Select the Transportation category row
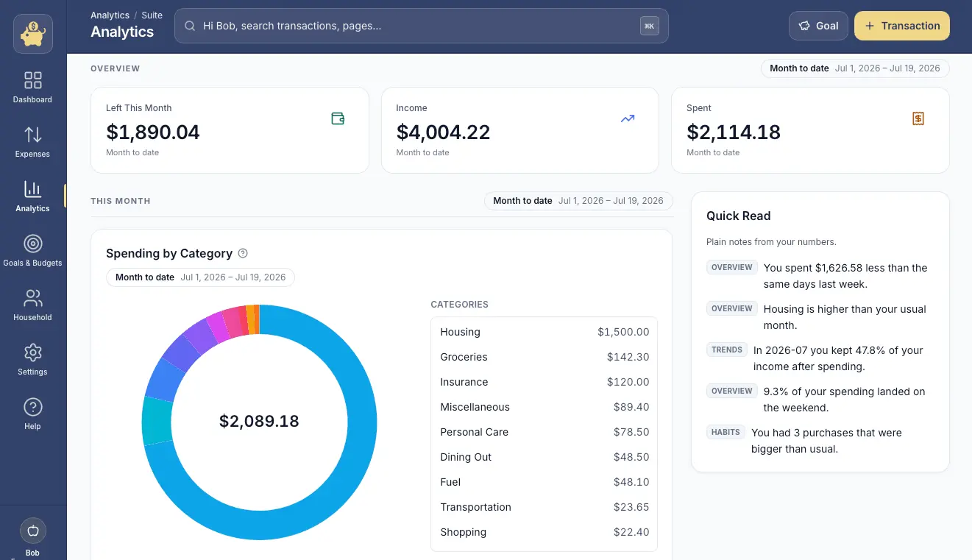Image resolution: width=972 pixels, height=560 pixels. click(544, 507)
